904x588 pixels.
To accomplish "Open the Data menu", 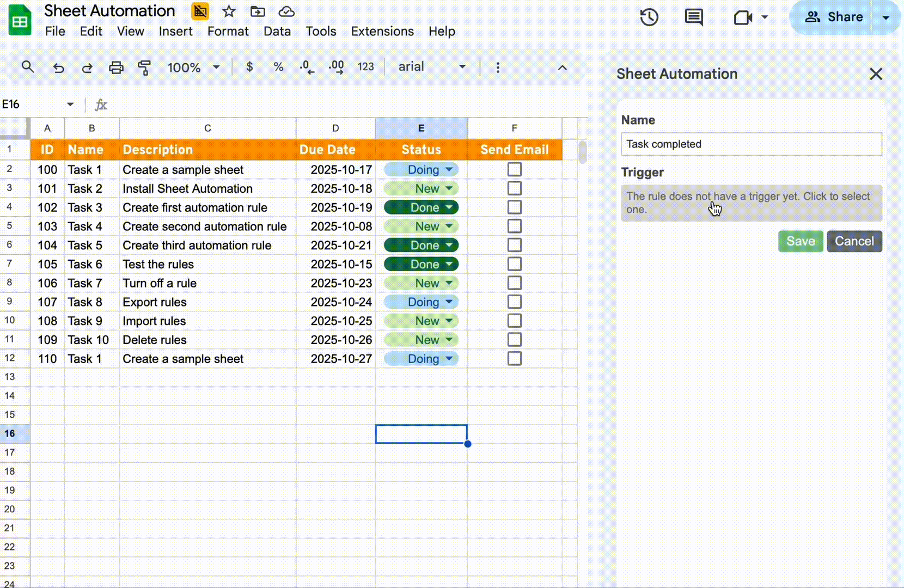I will point(277,32).
